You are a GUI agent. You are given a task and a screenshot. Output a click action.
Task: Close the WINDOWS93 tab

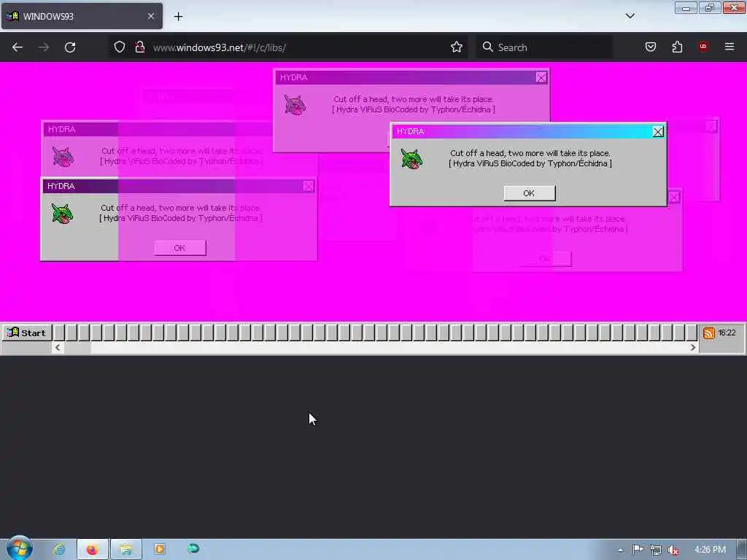click(x=151, y=16)
